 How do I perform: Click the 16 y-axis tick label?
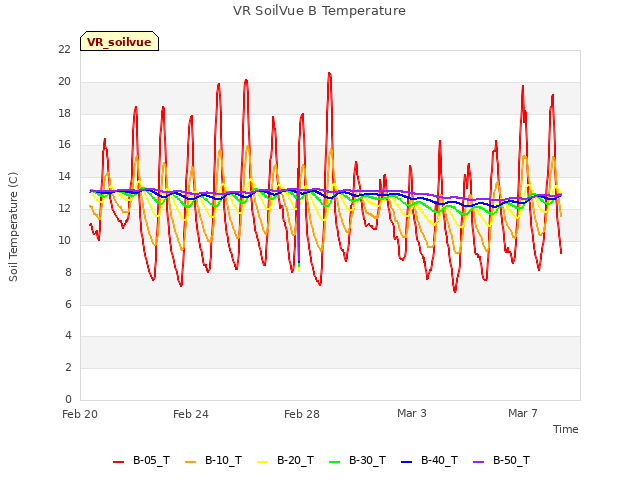click(64, 145)
